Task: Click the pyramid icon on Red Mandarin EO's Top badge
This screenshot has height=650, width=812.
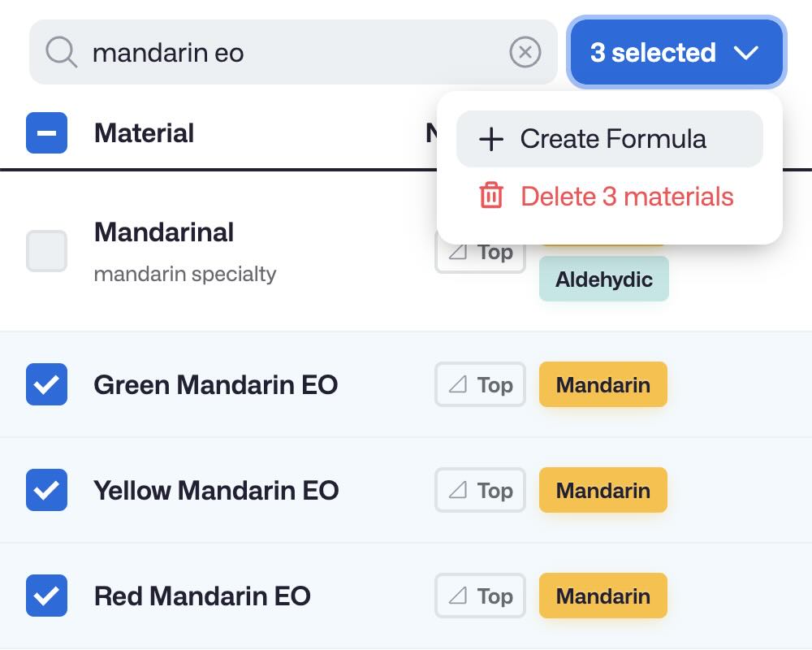Action: [457, 596]
